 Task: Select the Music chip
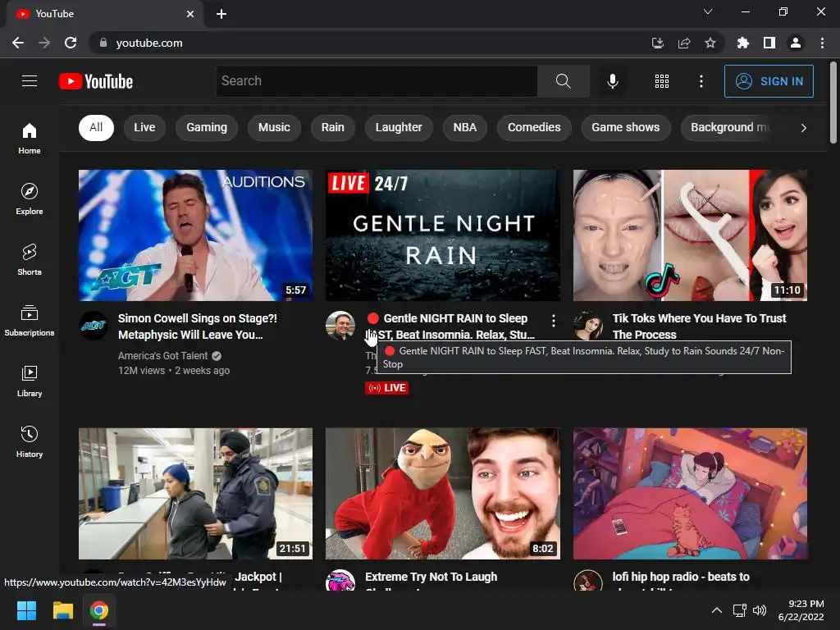274,127
